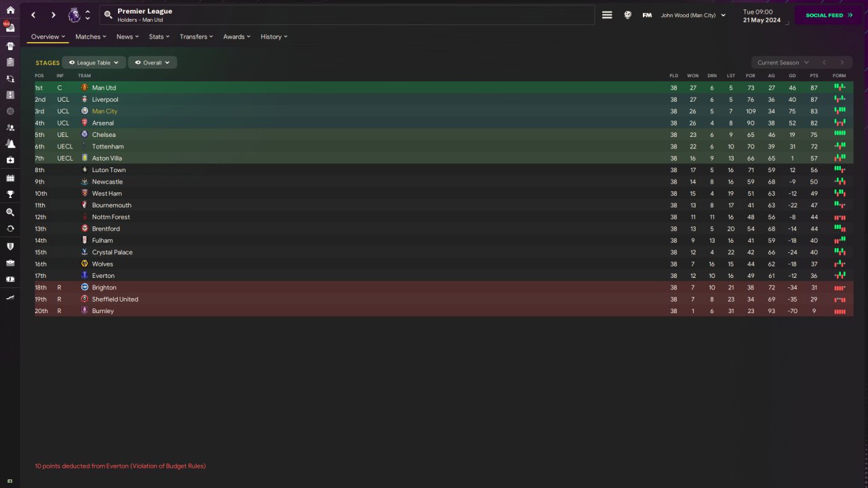Open the Dynamics sidebar icon
The width and height of the screenshot is (868, 488).
pos(10,79)
